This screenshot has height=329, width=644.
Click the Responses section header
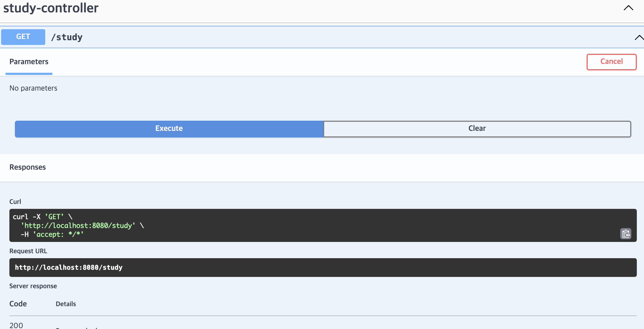click(x=28, y=167)
